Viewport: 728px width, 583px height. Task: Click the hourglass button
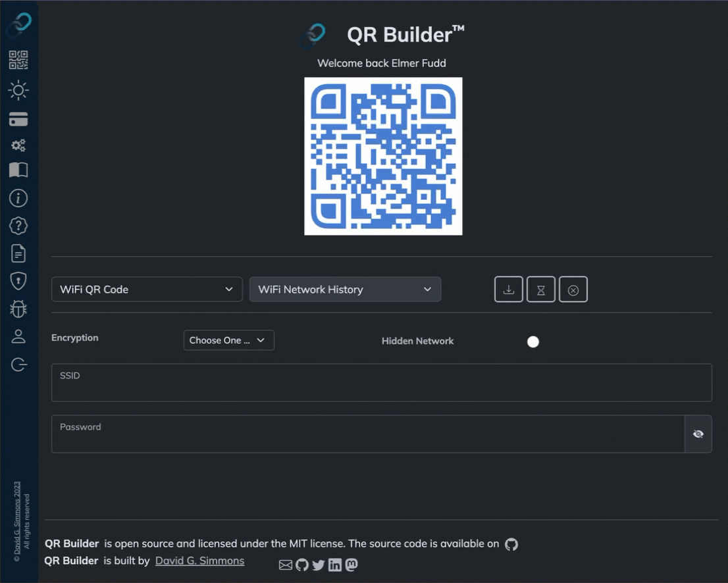coord(541,289)
